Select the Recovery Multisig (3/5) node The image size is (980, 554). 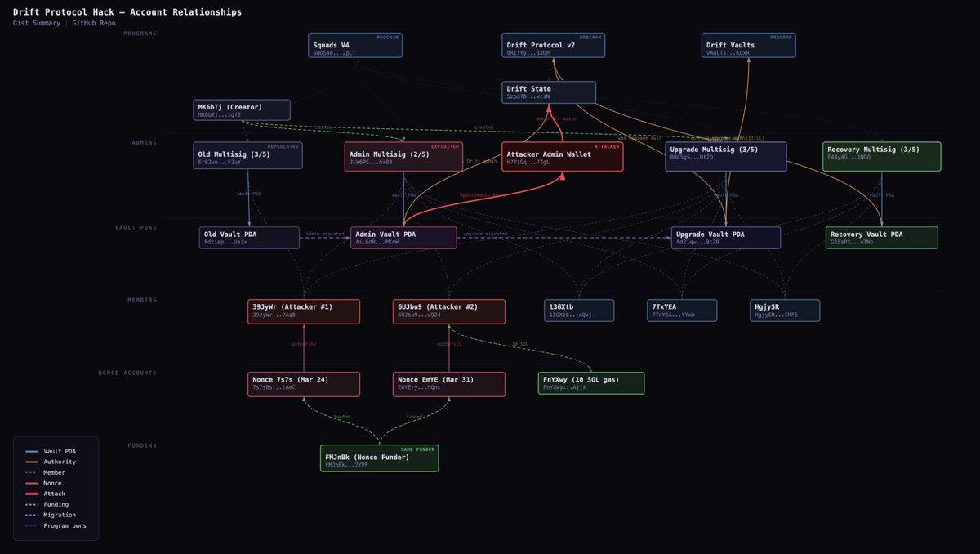coord(882,156)
